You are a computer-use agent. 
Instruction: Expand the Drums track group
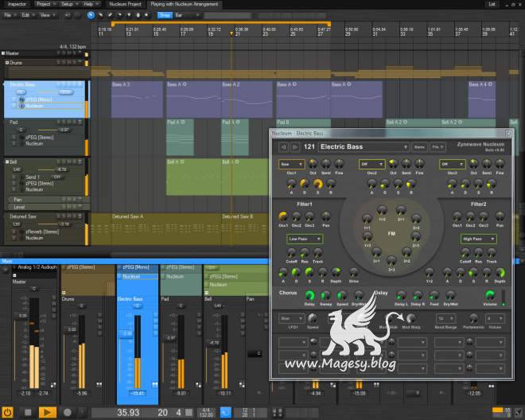pyautogui.click(x=7, y=63)
